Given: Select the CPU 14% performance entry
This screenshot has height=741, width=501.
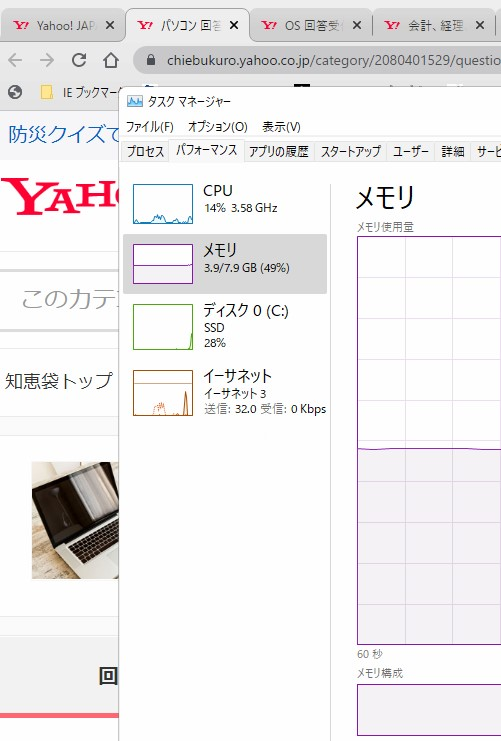Looking at the screenshot, I should click(x=225, y=204).
